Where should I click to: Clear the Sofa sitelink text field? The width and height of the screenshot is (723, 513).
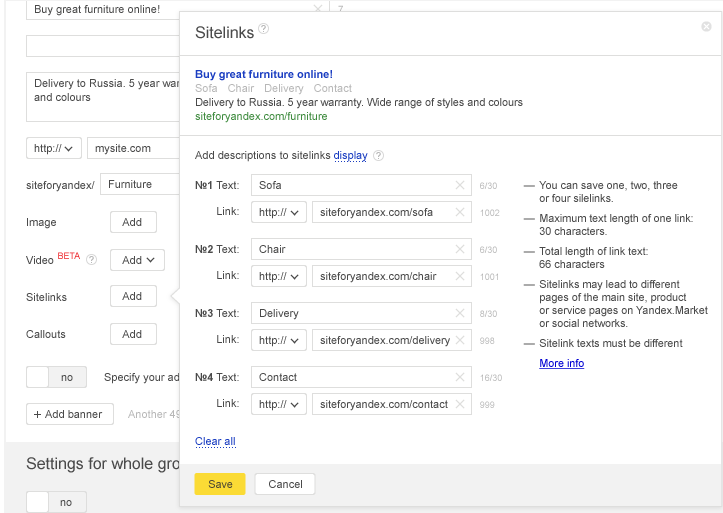[x=460, y=185]
